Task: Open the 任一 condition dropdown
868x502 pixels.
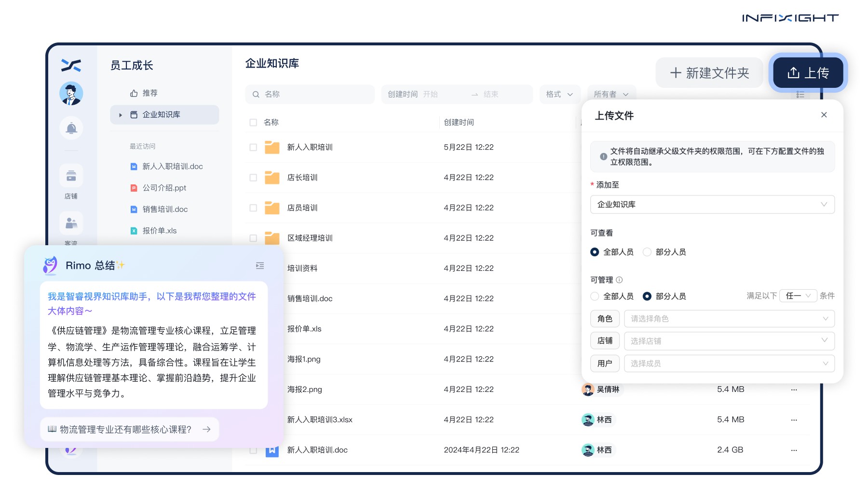Action: point(798,296)
